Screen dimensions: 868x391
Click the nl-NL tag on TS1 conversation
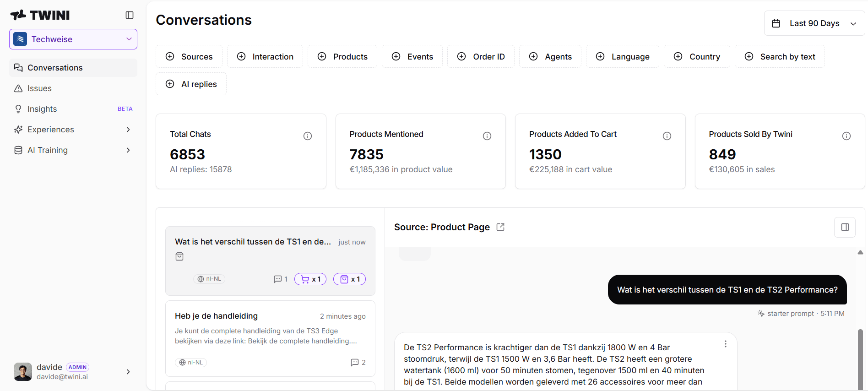[209, 279]
